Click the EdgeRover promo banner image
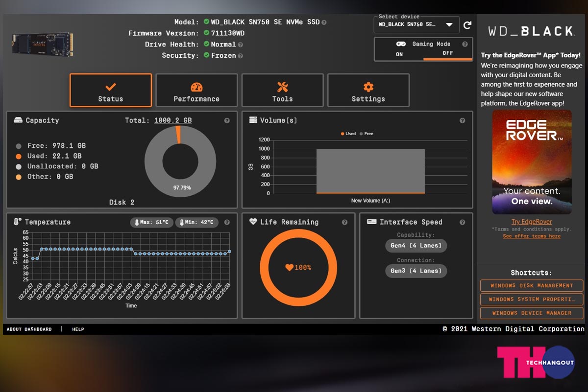The image size is (588, 392). coord(532,162)
